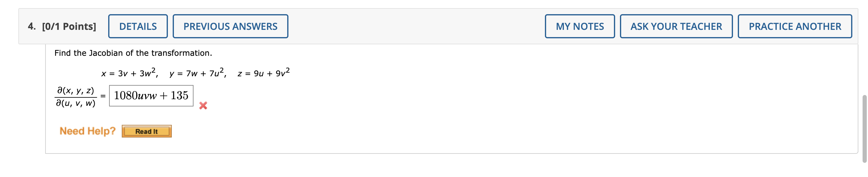Click the equation x = 3v + 3w²
This screenshot has width=868, height=177.
(129, 72)
